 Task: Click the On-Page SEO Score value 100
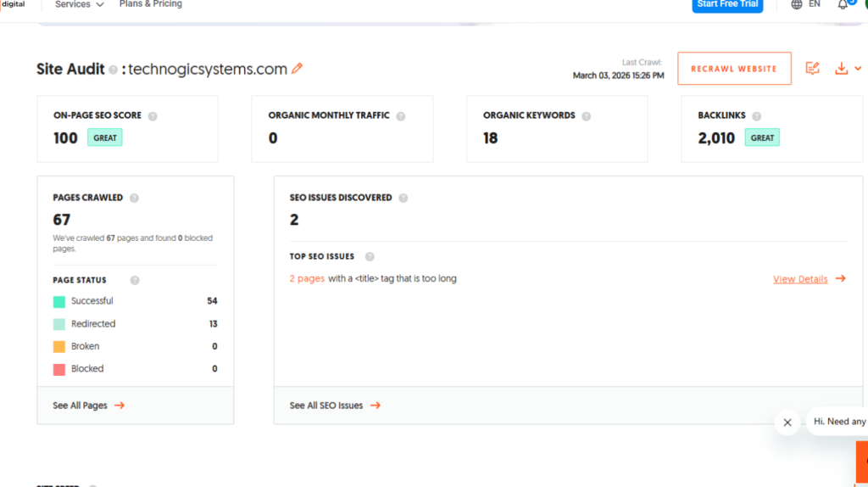65,138
